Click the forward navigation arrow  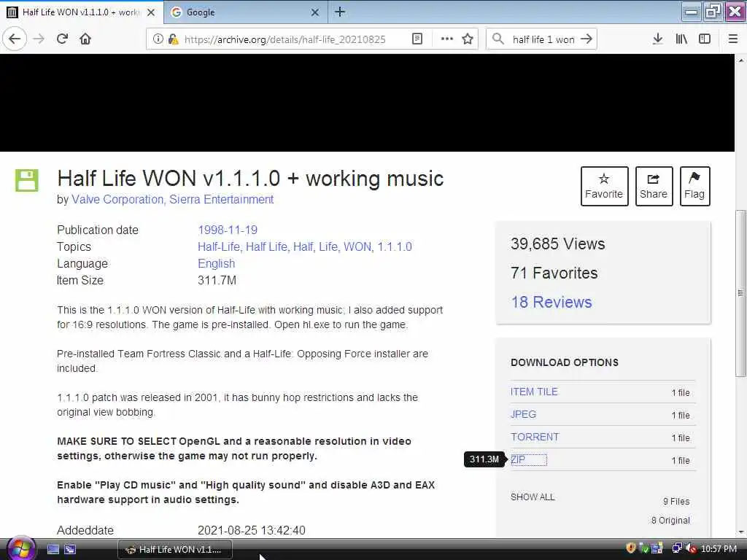(39, 39)
